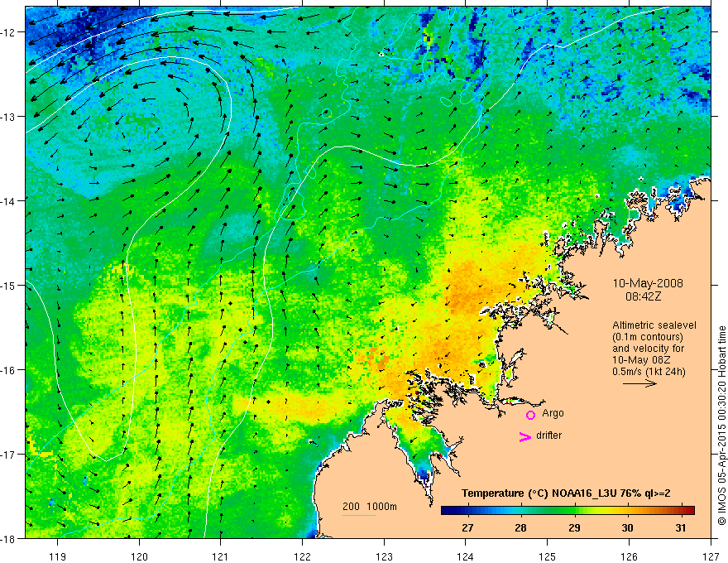Click the longitude axis label 119
Image resolution: width=728 pixels, height=563 pixels.
[x=58, y=556]
